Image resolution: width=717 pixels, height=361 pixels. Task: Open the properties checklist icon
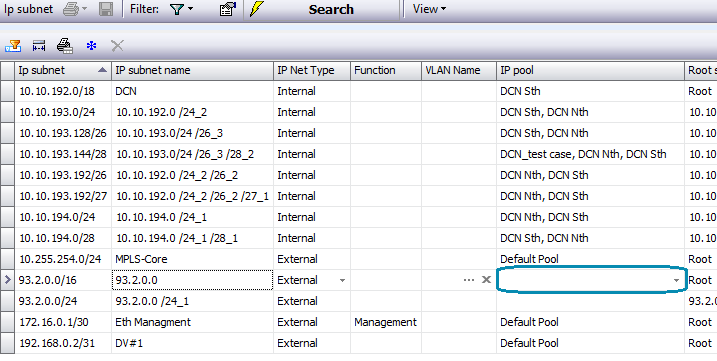click(x=227, y=9)
